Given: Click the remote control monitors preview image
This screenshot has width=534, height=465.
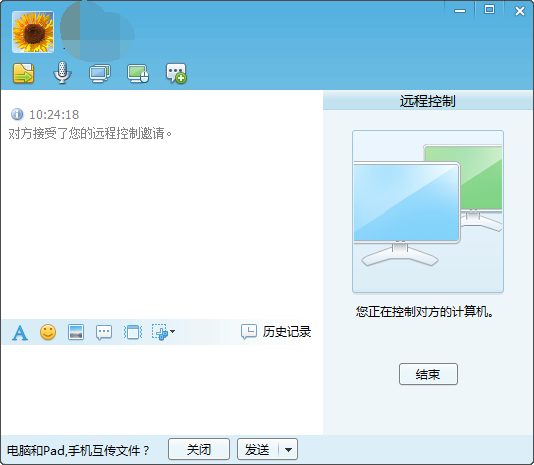Looking at the screenshot, I should click(428, 211).
